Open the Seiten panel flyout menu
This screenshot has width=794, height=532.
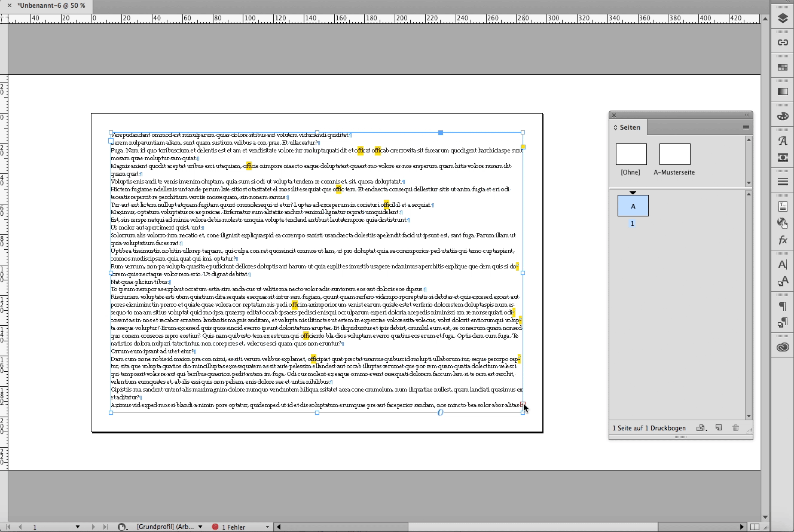(x=746, y=127)
